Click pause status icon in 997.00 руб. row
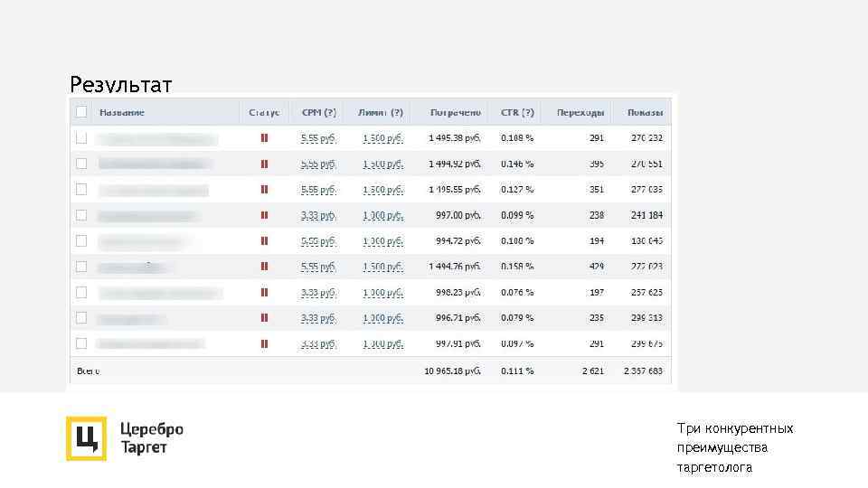868x488 pixels. [265, 215]
